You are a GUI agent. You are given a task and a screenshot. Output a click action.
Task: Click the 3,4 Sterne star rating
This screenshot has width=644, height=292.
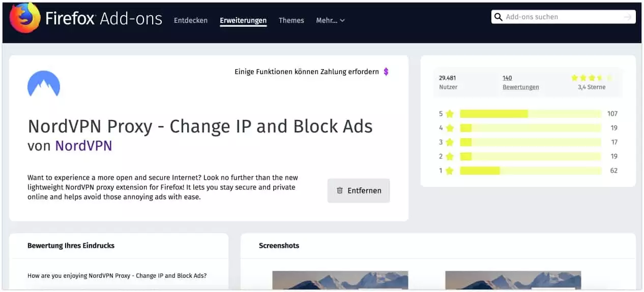pos(592,78)
